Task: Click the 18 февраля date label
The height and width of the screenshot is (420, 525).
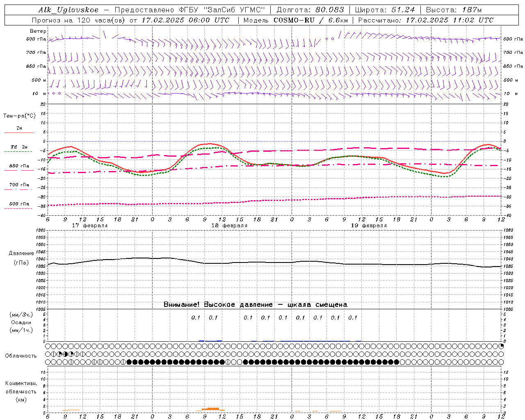Action: tap(229, 226)
